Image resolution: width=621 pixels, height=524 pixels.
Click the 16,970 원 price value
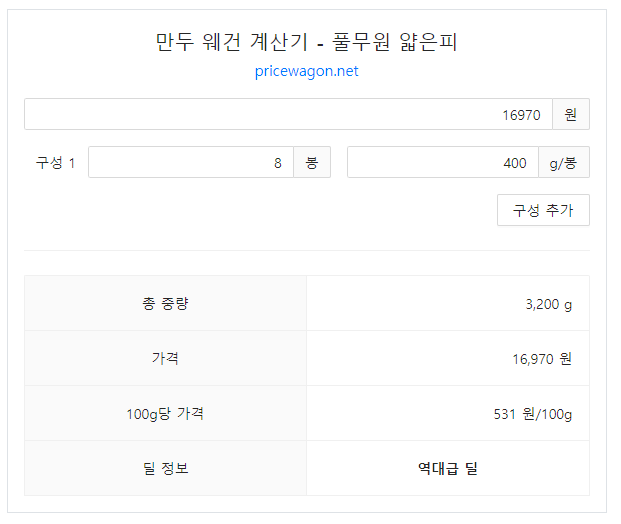542,359
